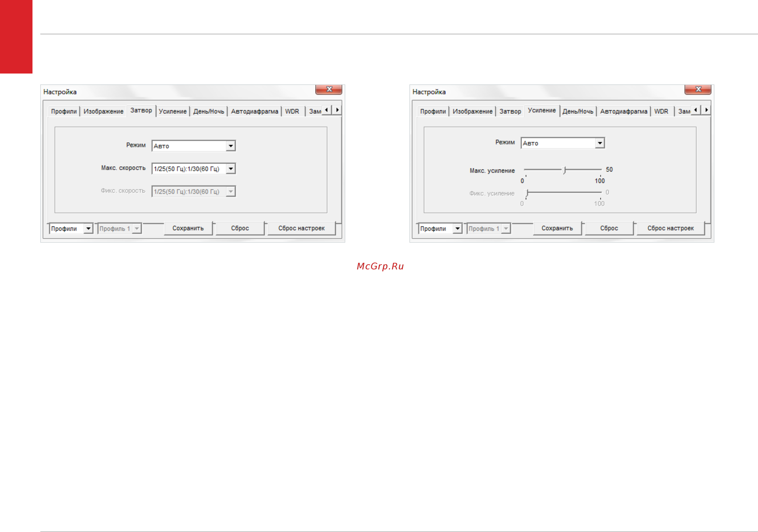Click Сохранить button in left window
Image resolution: width=758 pixels, height=532 pixels.
tap(188, 228)
